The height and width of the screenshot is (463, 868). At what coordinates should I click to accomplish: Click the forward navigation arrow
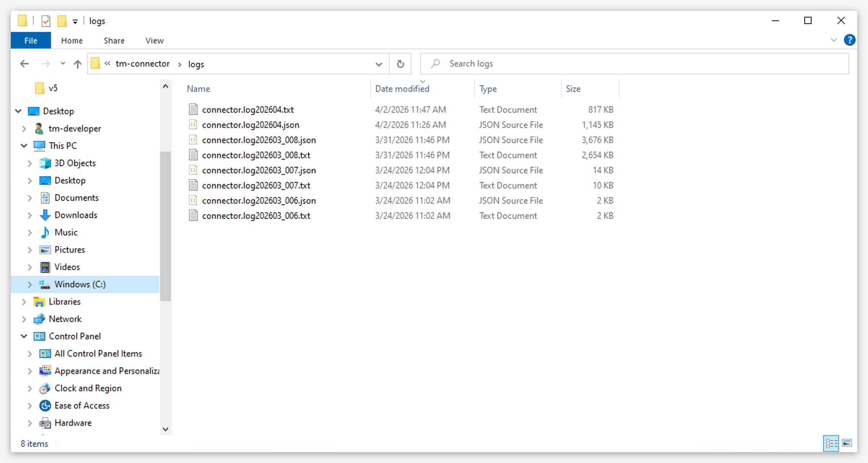[x=46, y=64]
